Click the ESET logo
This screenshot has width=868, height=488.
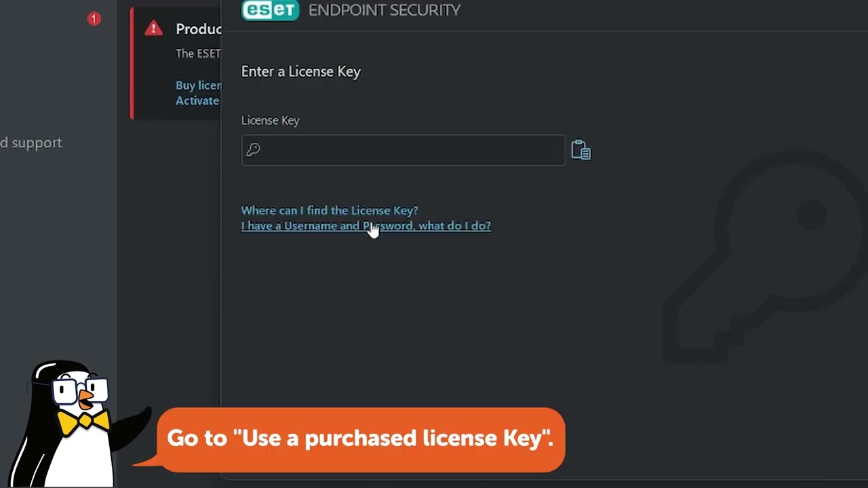270,9
